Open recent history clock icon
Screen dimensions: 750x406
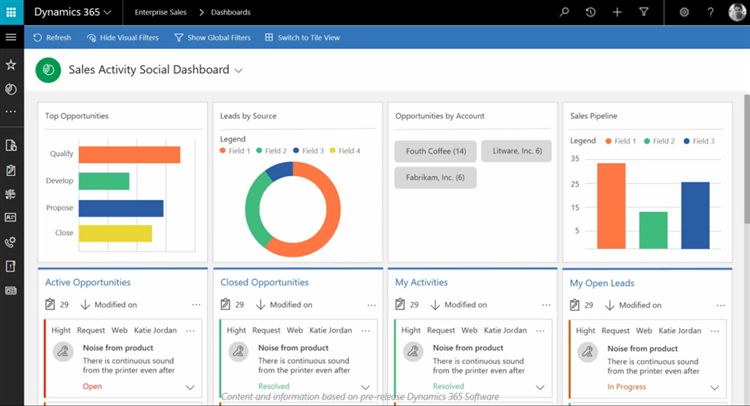(591, 12)
